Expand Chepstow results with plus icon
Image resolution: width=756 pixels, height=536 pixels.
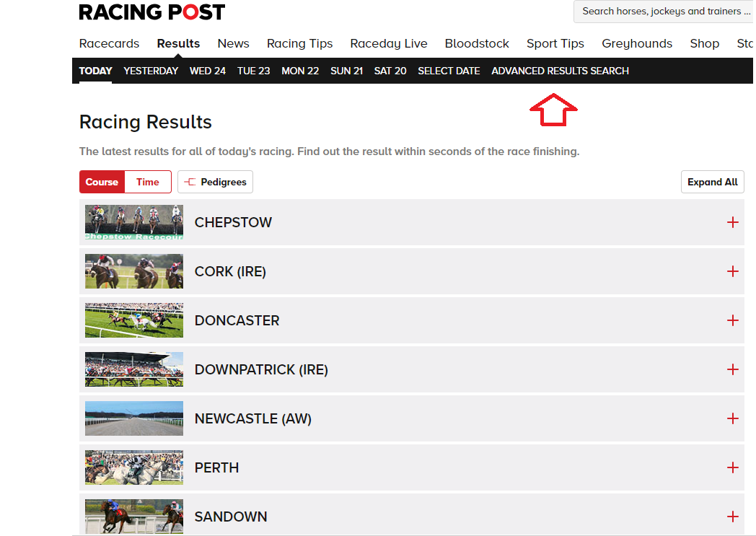732,222
